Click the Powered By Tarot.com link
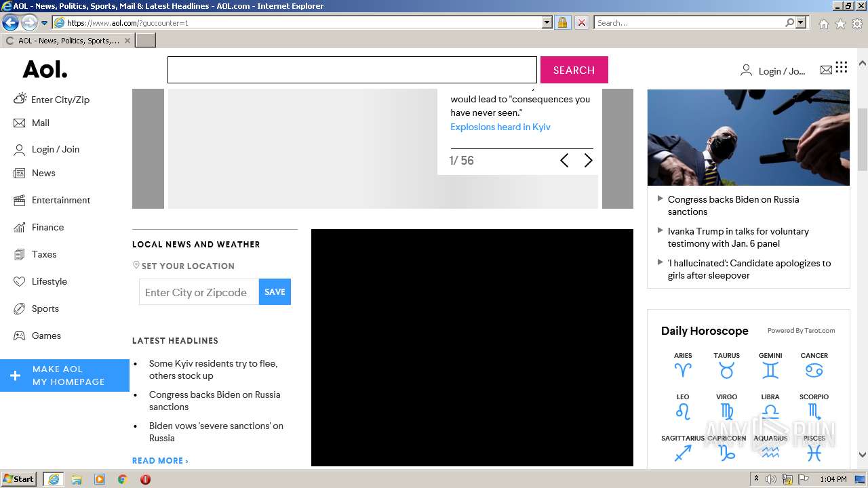The height and width of the screenshot is (488, 868). point(801,331)
